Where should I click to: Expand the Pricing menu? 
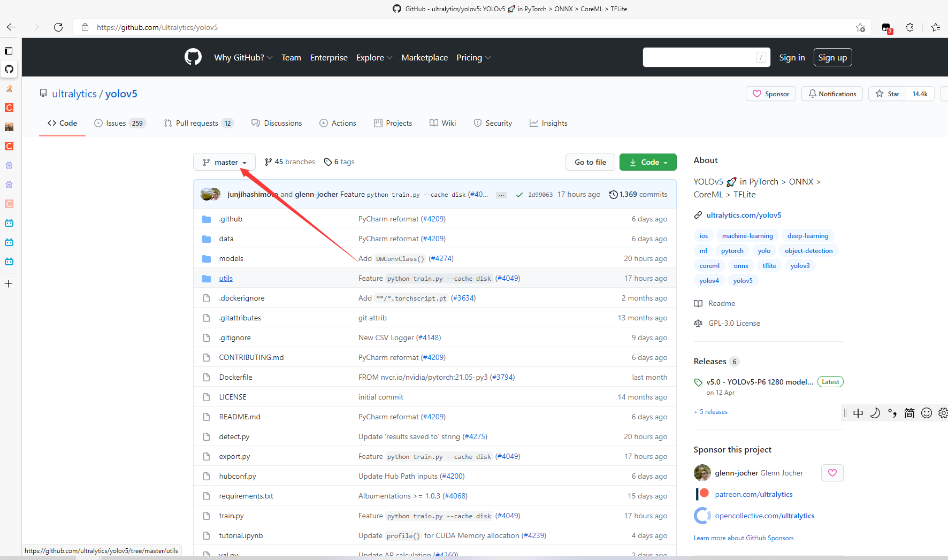pos(473,57)
